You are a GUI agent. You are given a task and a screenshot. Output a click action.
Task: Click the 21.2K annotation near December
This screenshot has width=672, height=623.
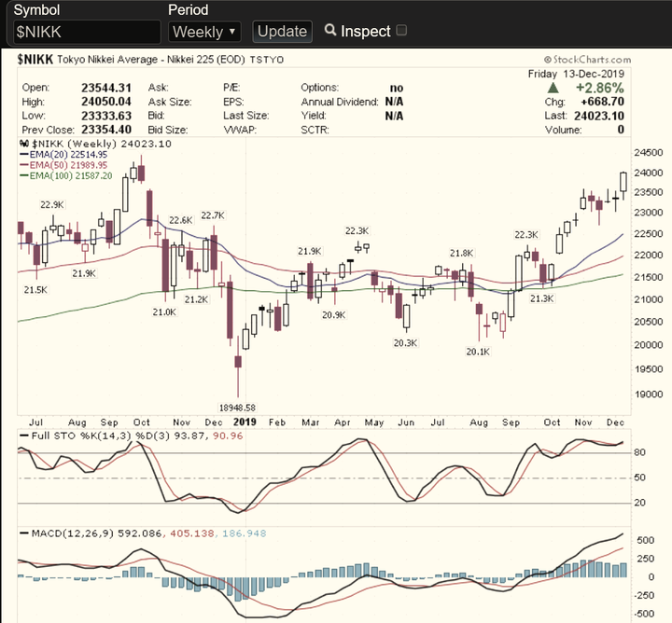click(x=196, y=299)
